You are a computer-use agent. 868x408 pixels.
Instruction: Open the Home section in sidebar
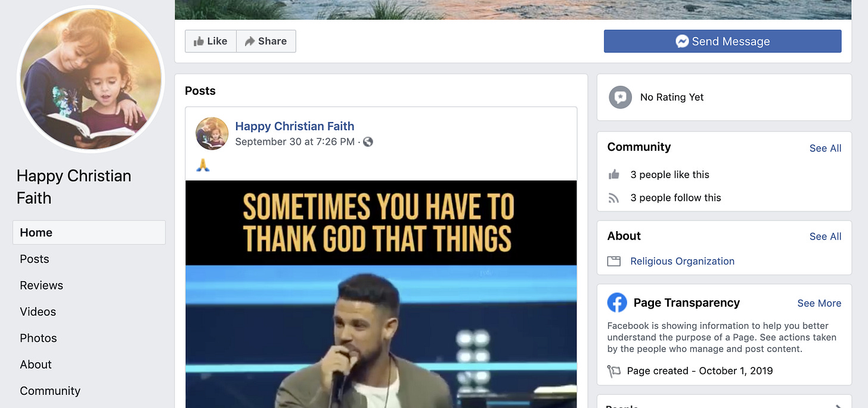pyautogui.click(x=89, y=232)
